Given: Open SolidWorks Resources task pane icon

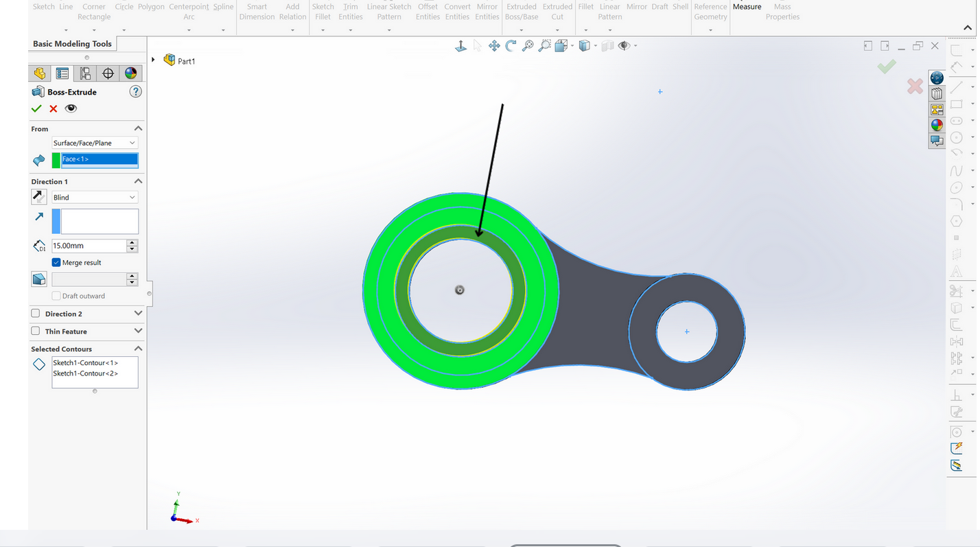Looking at the screenshot, I should [x=937, y=78].
